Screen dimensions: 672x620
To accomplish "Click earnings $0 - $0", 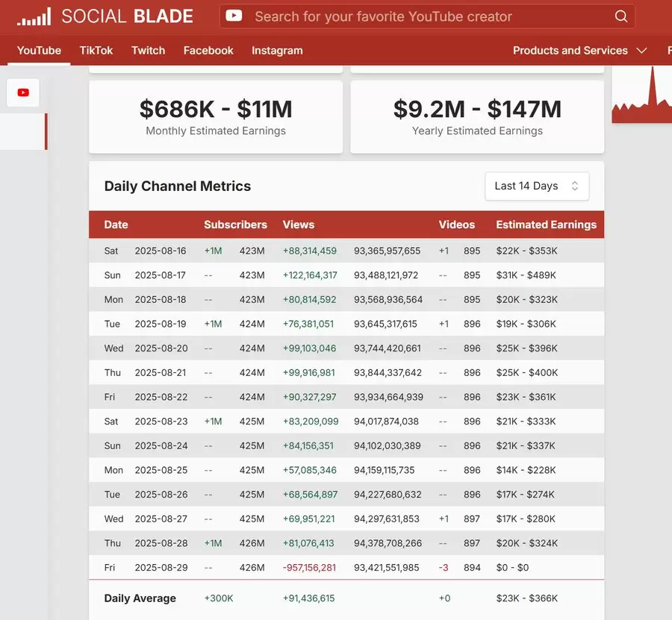I will (512, 569).
